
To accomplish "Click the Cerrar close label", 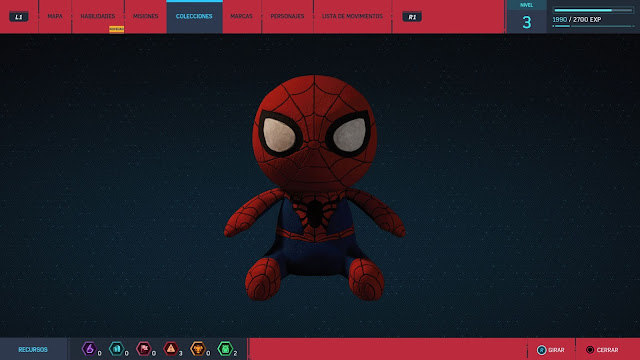I will (x=607, y=350).
